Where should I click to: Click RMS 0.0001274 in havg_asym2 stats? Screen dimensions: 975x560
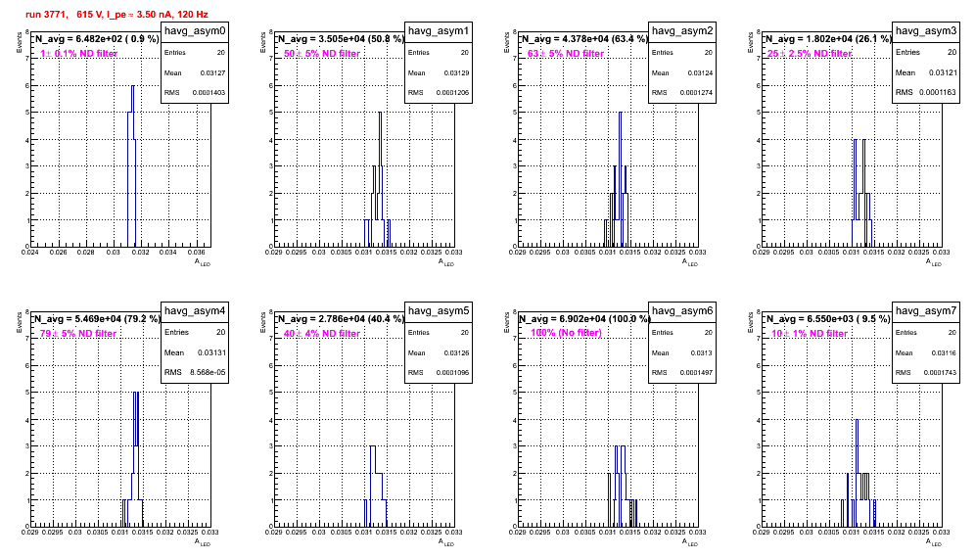click(682, 93)
